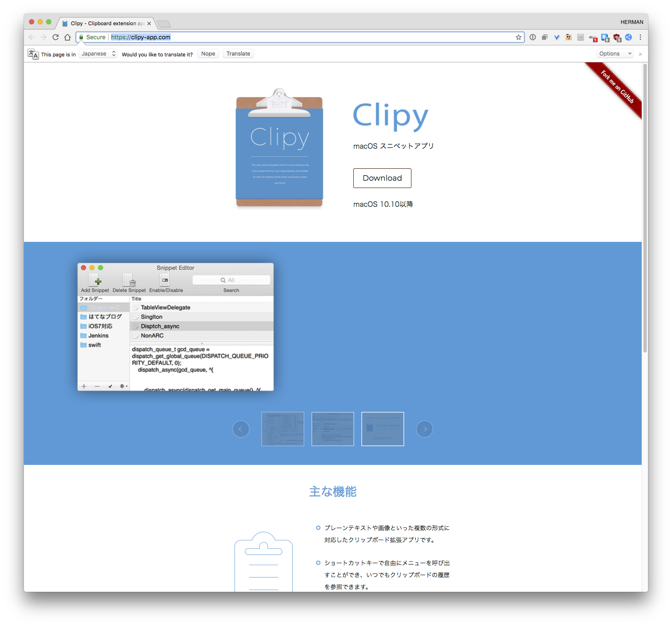Click the Snippet Editor screenshot image
This screenshot has height=626, width=672.
tap(176, 327)
